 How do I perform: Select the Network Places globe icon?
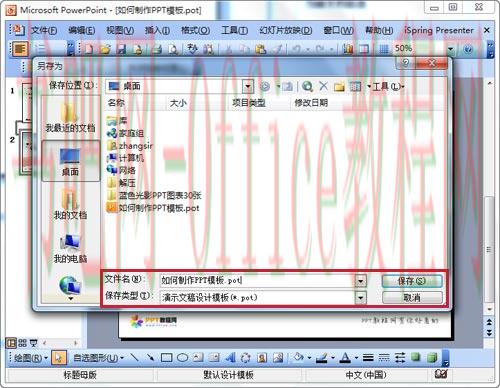click(x=70, y=286)
